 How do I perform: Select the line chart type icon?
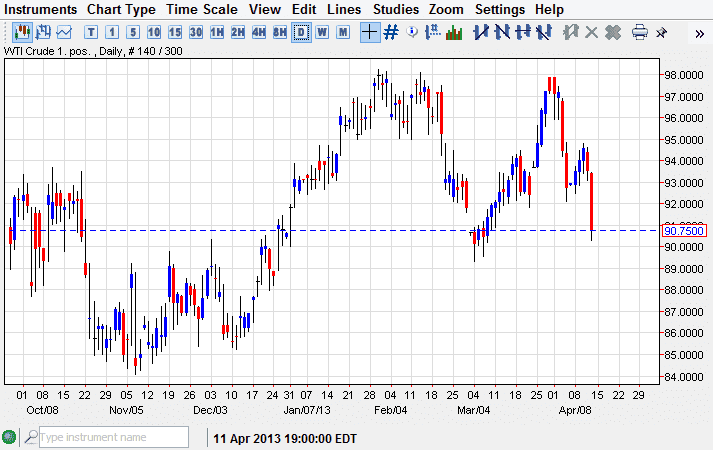pos(64,32)
